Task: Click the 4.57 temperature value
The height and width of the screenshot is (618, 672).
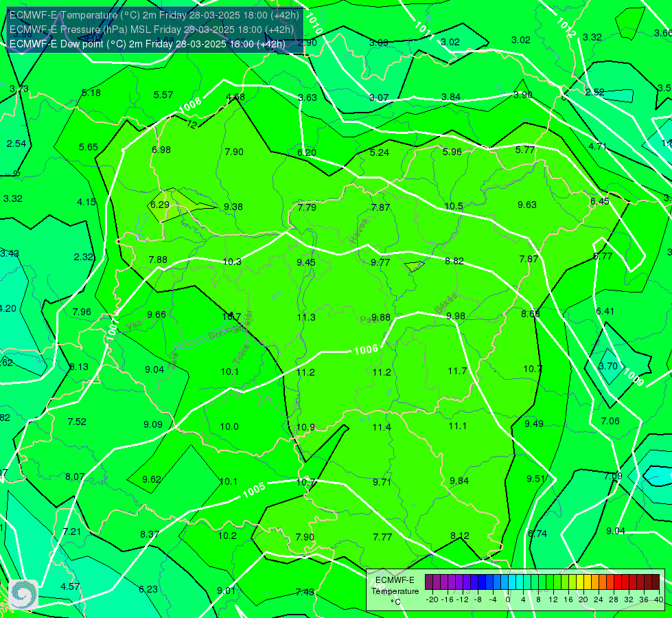Action: (70, 586)
